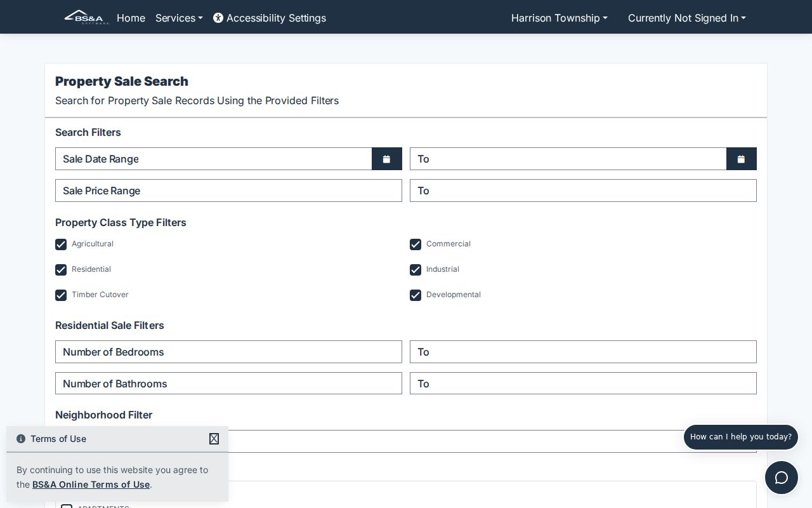Disable the Timber Cutover checkbox

point(61,295)
